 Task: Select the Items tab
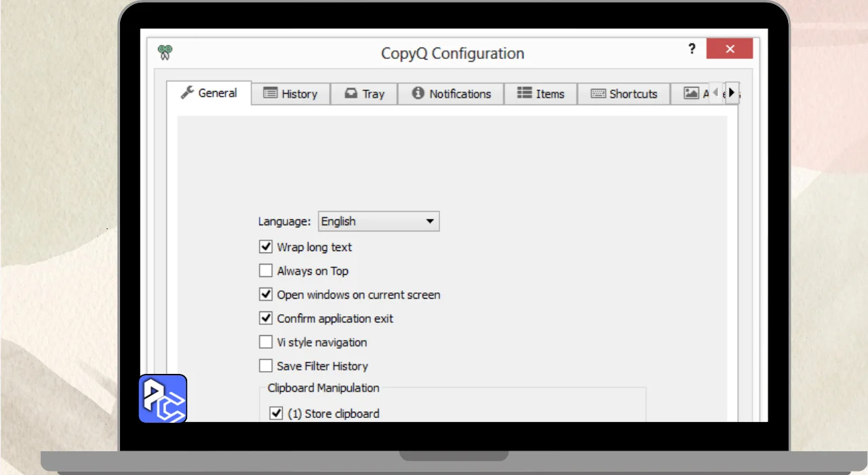click(541, 94)
